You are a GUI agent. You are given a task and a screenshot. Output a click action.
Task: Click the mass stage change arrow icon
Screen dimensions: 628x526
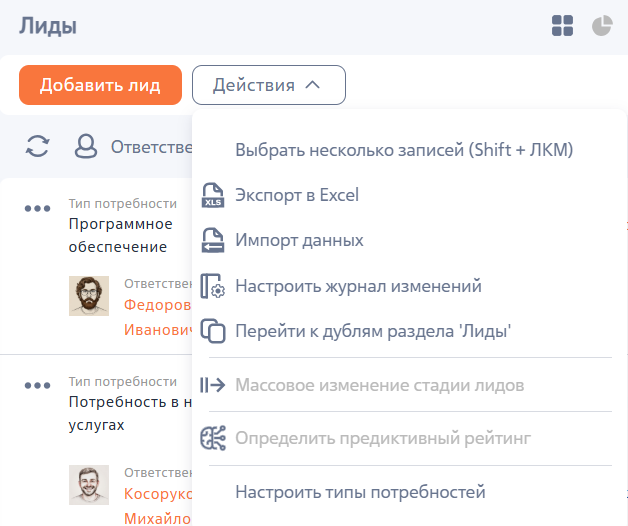[213, 385]
